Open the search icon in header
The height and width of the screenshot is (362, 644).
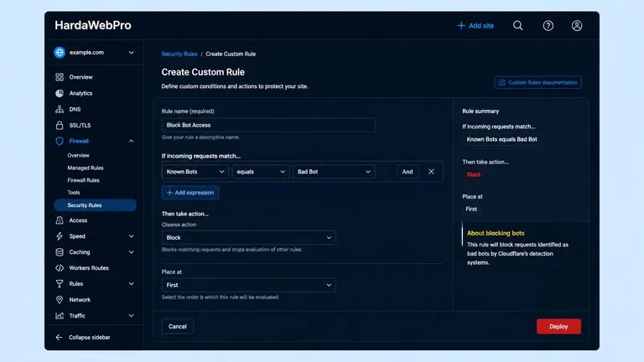518,25
